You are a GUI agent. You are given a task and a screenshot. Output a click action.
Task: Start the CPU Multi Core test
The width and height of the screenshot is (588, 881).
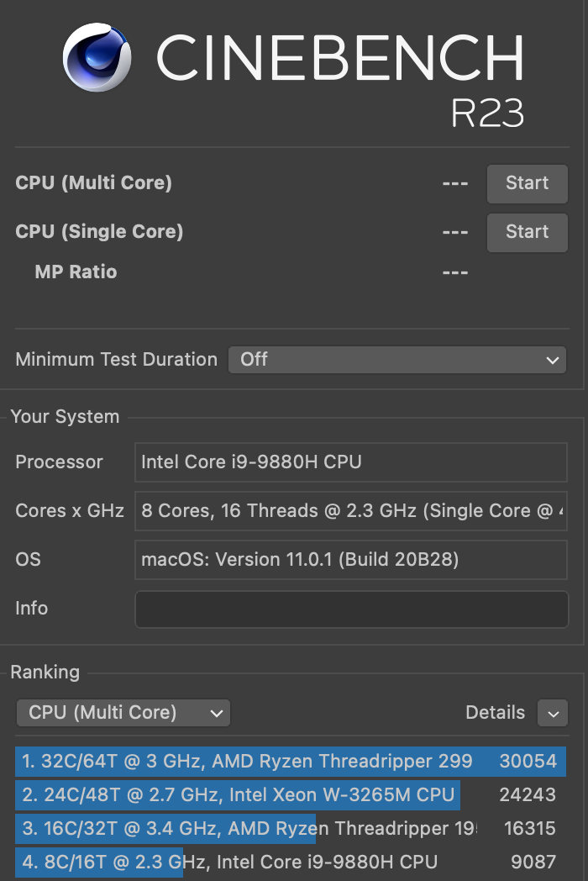(x=527, y=183)
